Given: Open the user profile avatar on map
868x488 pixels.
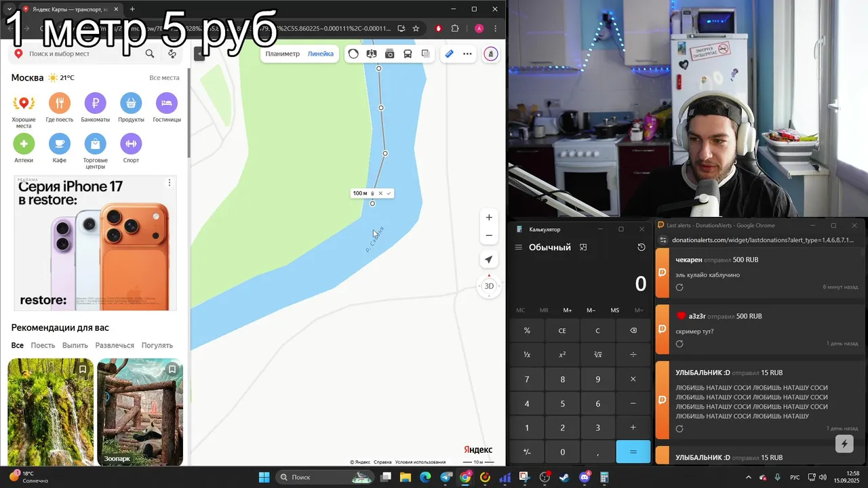Looking at the screenshot, I should coord(490,54).
